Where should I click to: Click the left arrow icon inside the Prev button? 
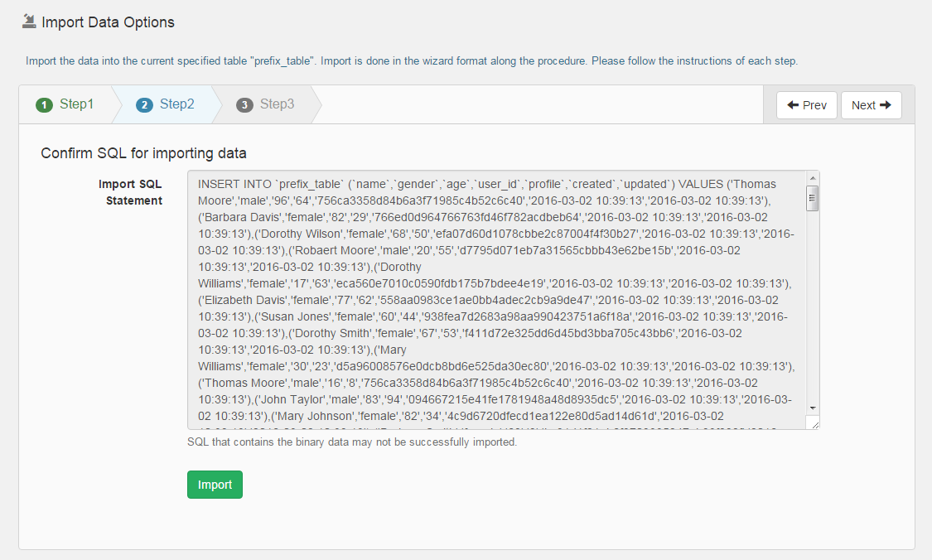coord(793,104)
